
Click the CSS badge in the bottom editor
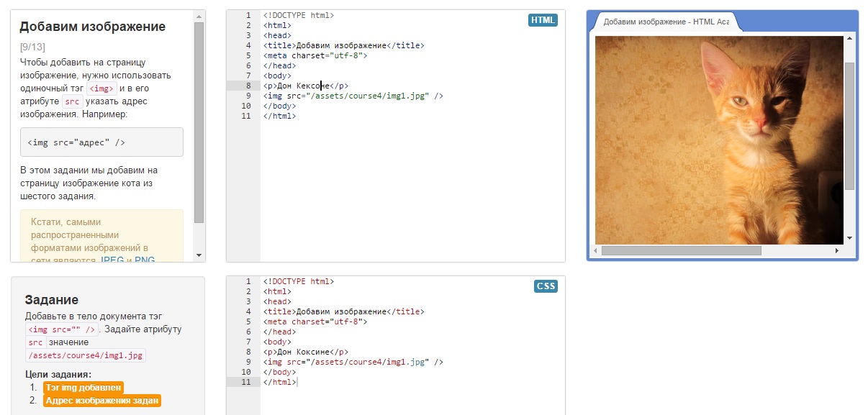(546, 286)
